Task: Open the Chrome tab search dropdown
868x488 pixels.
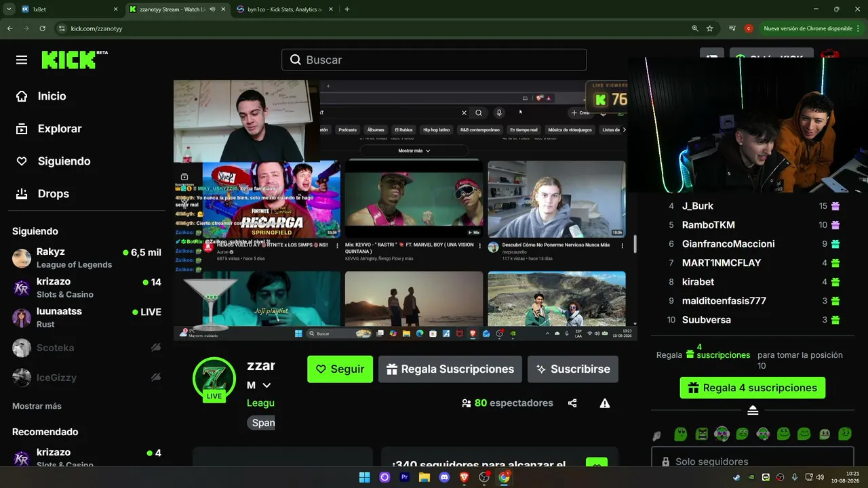Action: 8,9
